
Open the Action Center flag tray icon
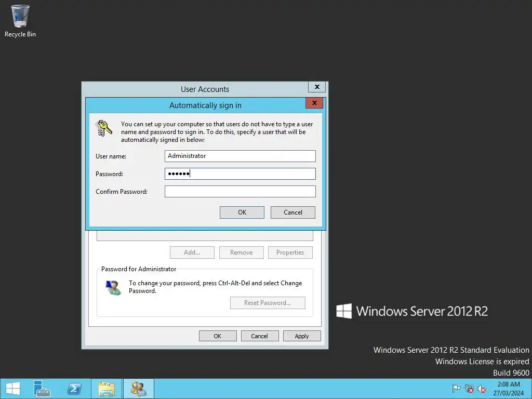456,389
